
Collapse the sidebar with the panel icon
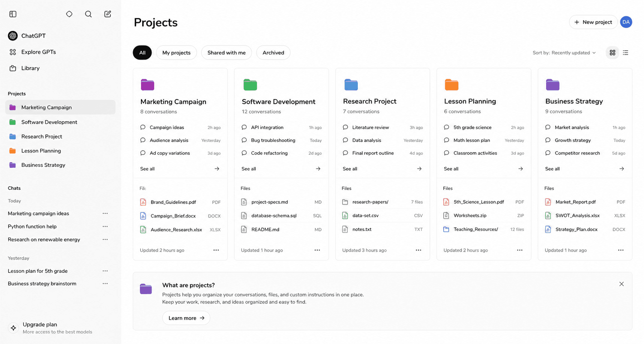coord(13,14)
